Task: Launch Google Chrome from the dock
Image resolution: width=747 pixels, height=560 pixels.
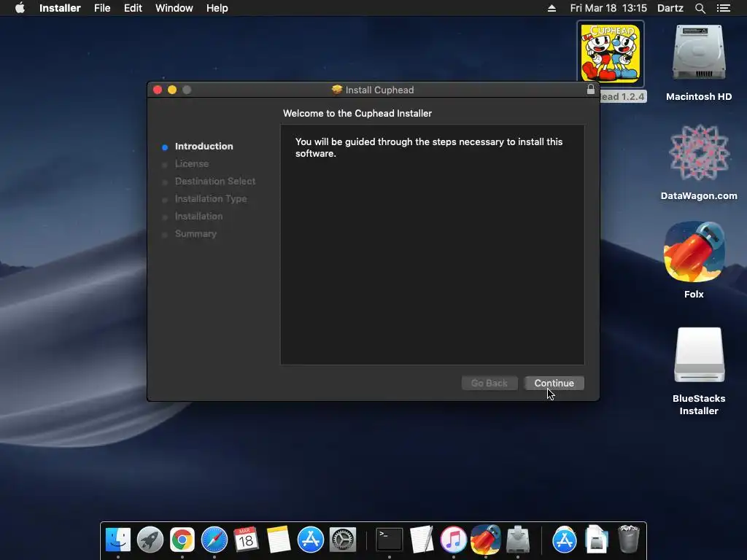Action: click(182, 540)
